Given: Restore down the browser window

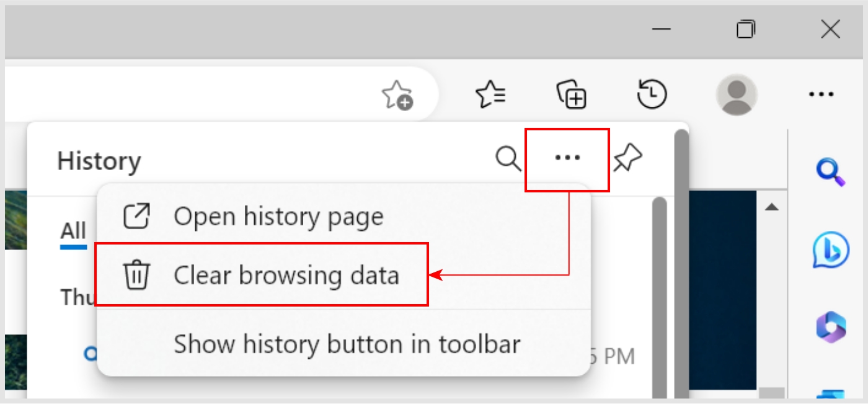Looking at the screenshot, I should (x=746, y=29).
